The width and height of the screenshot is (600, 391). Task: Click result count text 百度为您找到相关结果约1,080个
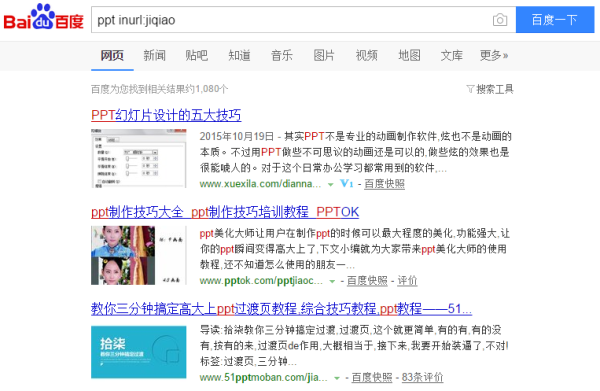[x=160, y=89]
